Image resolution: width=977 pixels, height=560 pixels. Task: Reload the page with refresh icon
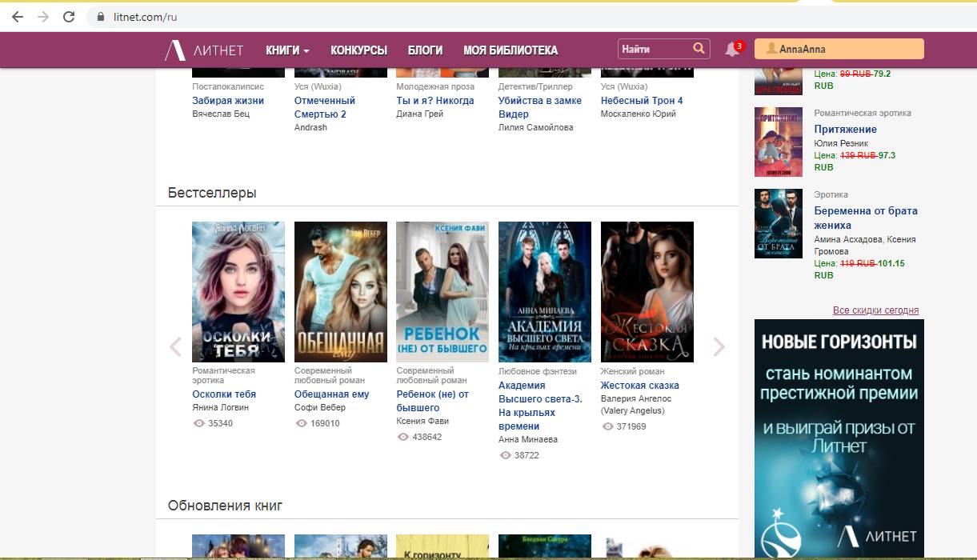(69, 17)
